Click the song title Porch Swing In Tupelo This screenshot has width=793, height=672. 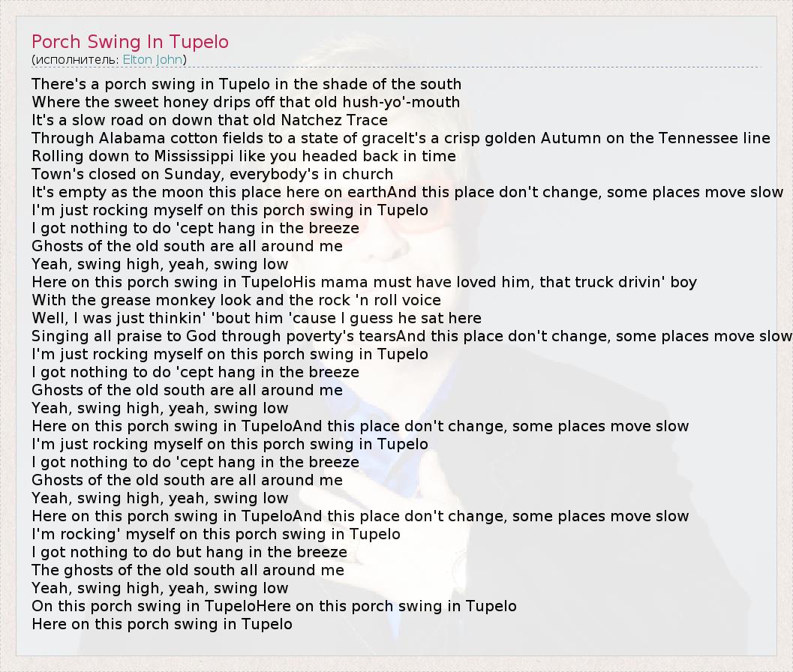(x=130, y=41)
